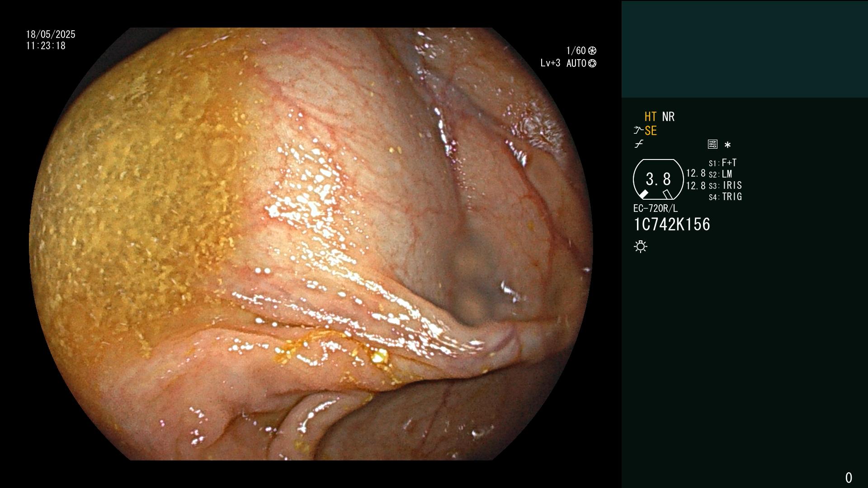
Task: Click the shutter speed fan icon near 1/60
Action: pos(592,51)
